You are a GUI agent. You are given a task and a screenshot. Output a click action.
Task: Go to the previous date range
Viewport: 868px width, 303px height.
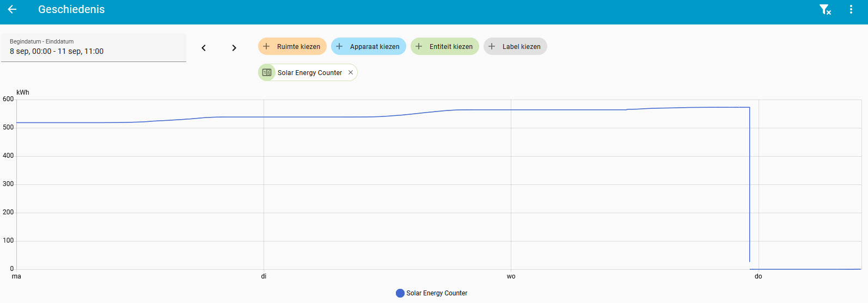pyautogui.click(x=204, y=48)
